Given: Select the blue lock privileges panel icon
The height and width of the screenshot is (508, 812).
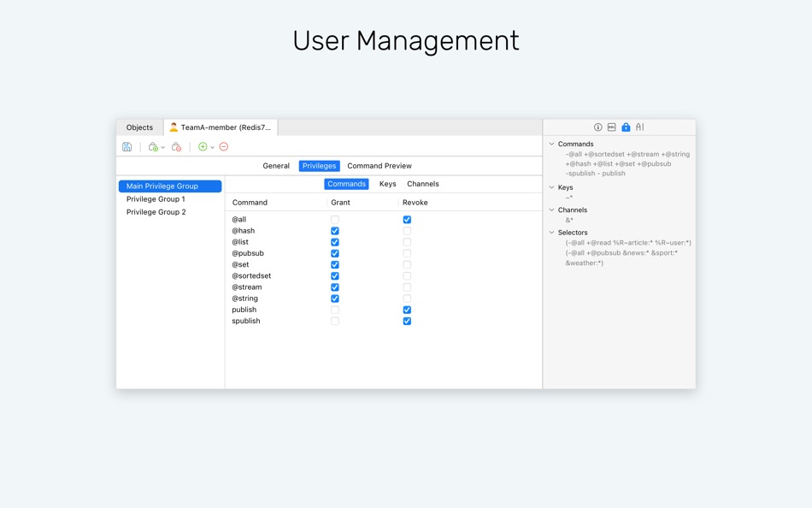Looking at the screenshot, I should 626,127.
